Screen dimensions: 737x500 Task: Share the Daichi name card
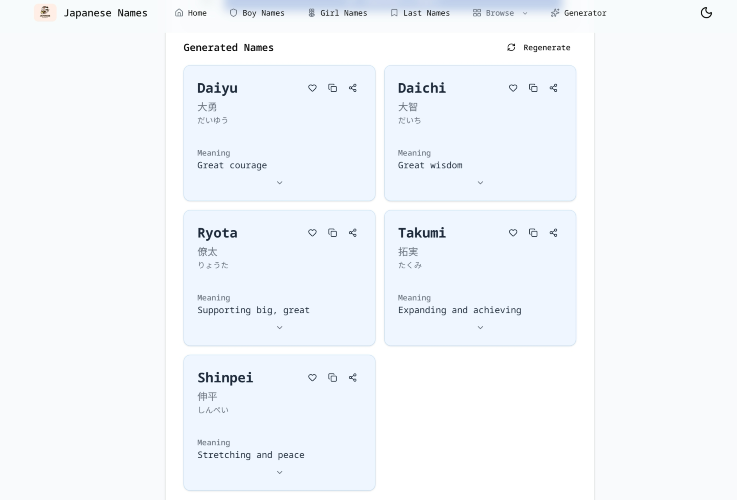click(x=553, y=88)
